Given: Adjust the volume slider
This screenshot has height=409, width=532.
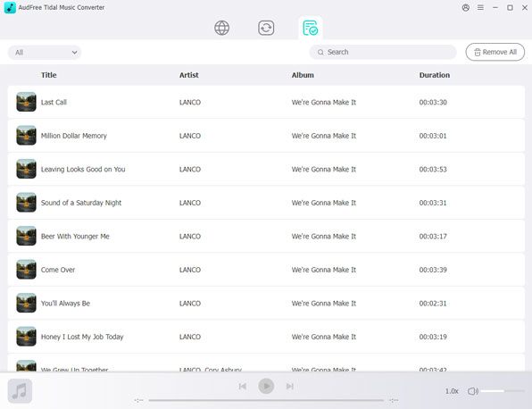Looking at the screenshot, I should pos(503,391).
